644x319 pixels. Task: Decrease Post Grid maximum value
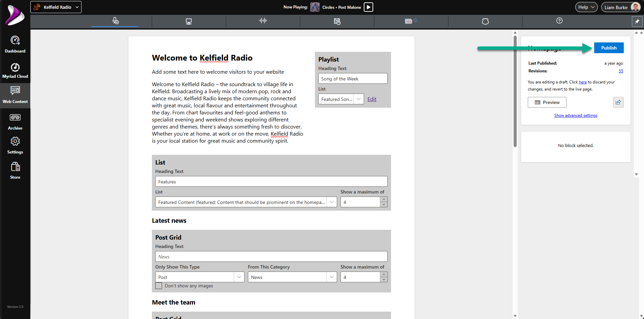[384, 280]
